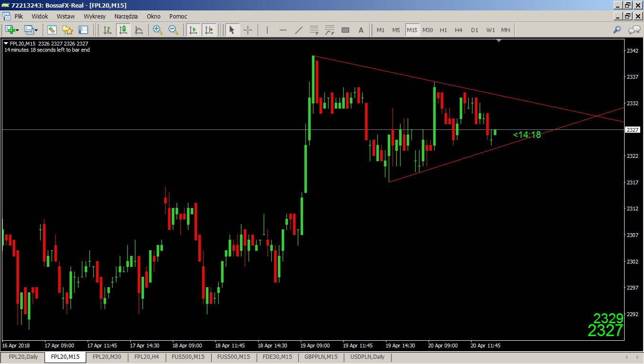Select the arrow cursor tool
This screenshot has height=364, width=644.
tap(232, 30)
